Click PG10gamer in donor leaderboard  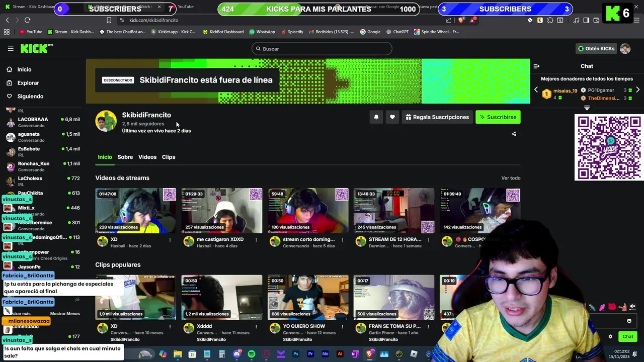[x=601, y=90]
